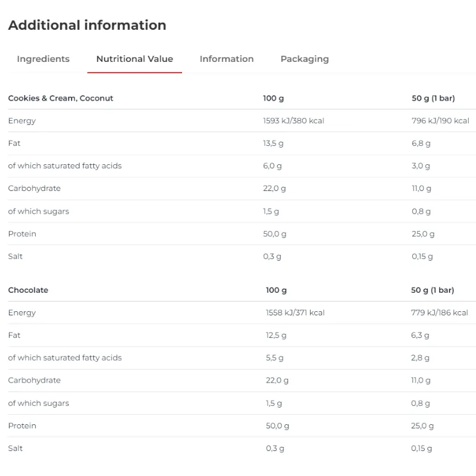The height and width of the screenshot is (476, 476).
Task: Click the Salt label in Chocolate table
Action: click(x=15, y=449)
